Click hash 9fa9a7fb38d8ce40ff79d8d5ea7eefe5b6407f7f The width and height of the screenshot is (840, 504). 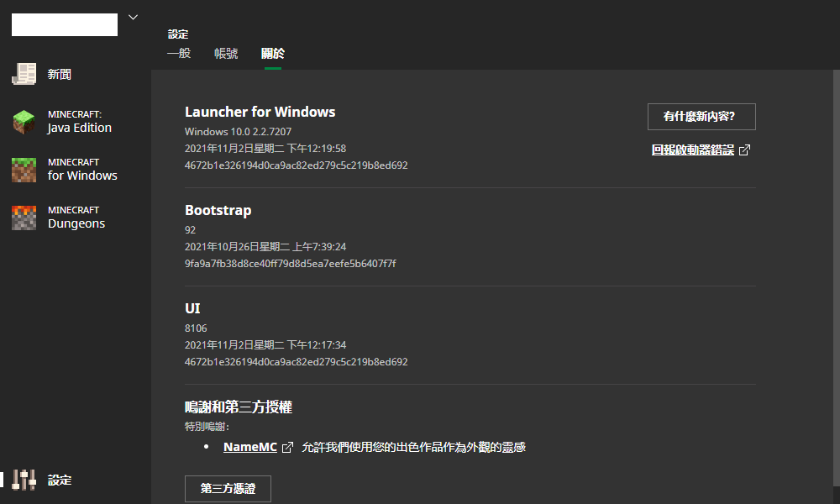pyautogui.click(x=291, y=264)
